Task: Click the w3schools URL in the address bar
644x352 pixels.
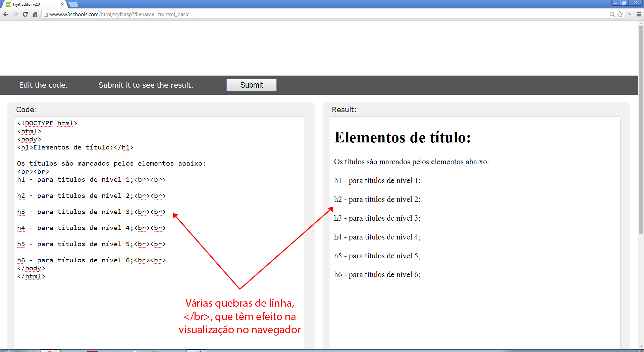Action: (120, 14)
